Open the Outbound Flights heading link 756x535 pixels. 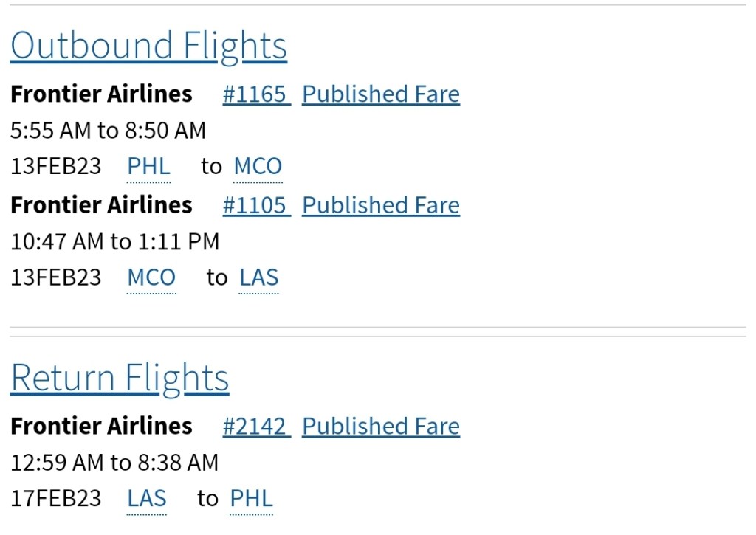coord(148,46)
